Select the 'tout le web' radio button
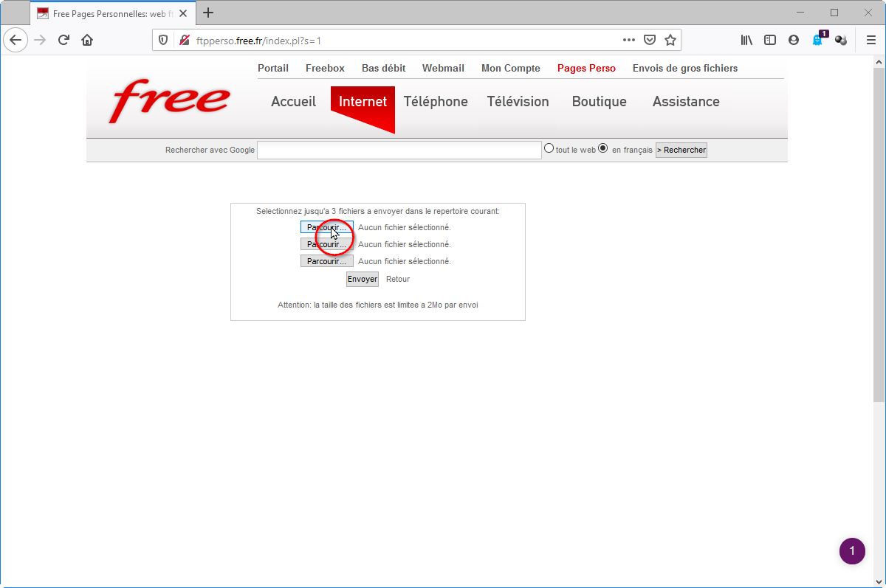This screenshot has width=886, height=588. tap(549, 148)
